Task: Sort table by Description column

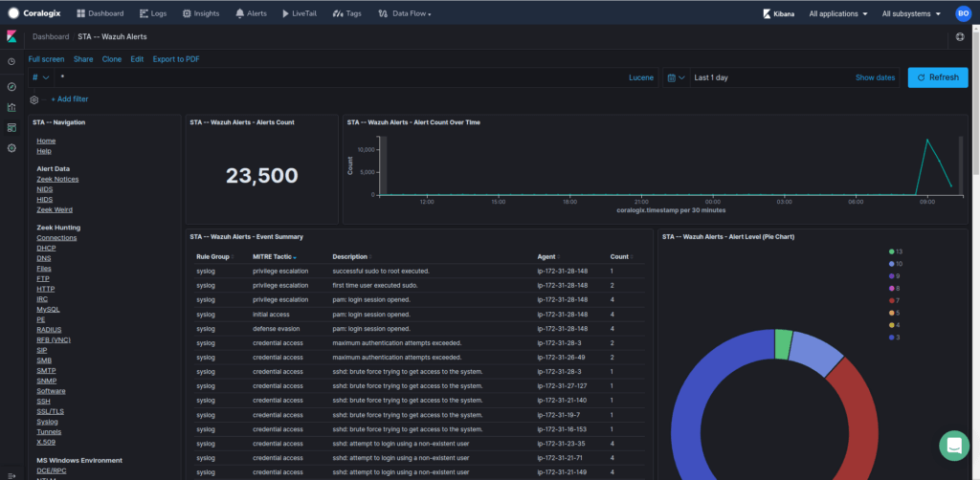Action: pos(352,256)
